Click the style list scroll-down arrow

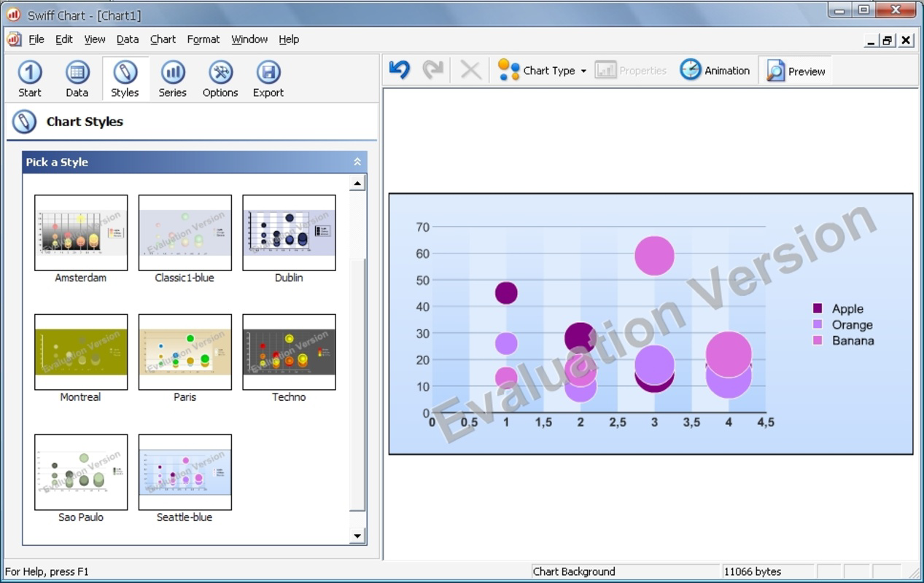point(357,536)
